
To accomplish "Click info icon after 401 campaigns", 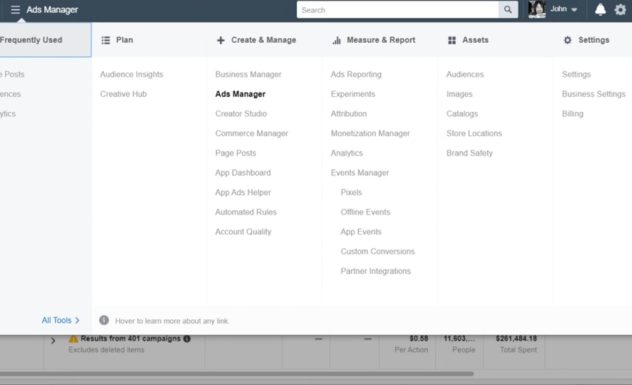I will tap(187, 339).
